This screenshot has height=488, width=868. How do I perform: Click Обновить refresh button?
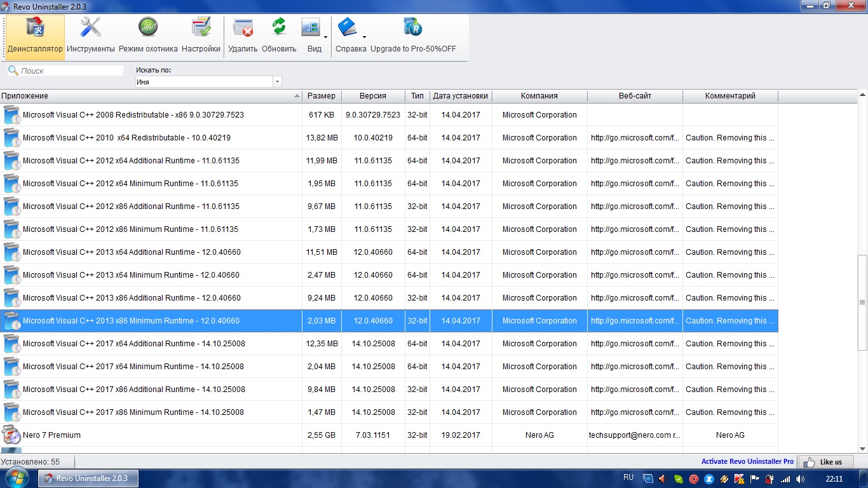(279, 37)
